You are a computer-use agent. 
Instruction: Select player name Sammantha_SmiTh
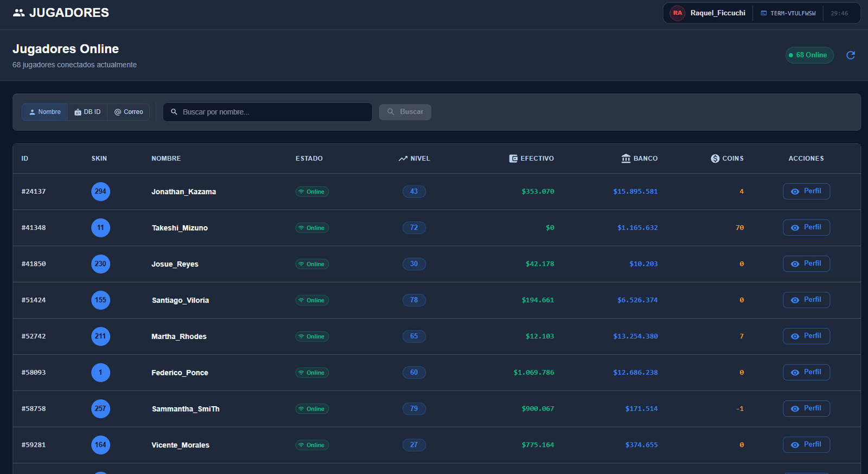[x=186, y=409]
